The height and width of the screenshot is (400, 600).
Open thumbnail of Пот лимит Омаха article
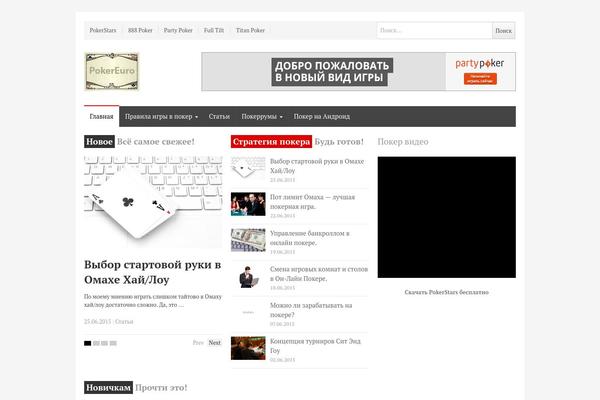click(x=248, y=204)
